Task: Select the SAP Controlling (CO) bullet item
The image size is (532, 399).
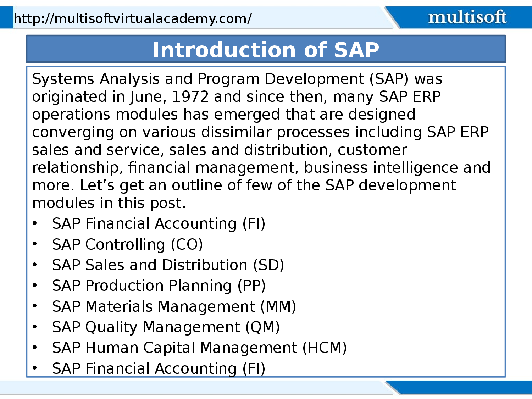Action: [127, 244]
